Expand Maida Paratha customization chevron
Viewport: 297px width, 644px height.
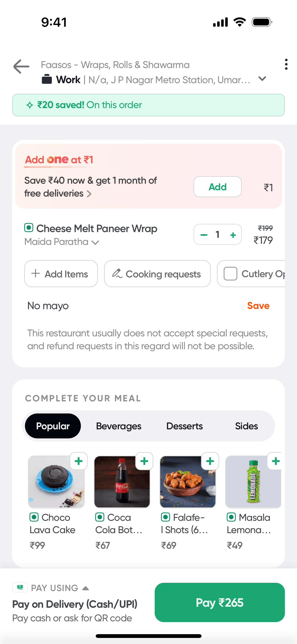pos(95,242)
